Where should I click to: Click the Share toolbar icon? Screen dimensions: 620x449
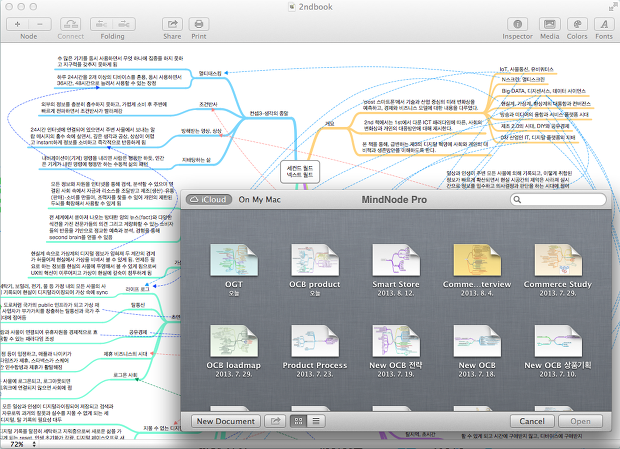172,22
